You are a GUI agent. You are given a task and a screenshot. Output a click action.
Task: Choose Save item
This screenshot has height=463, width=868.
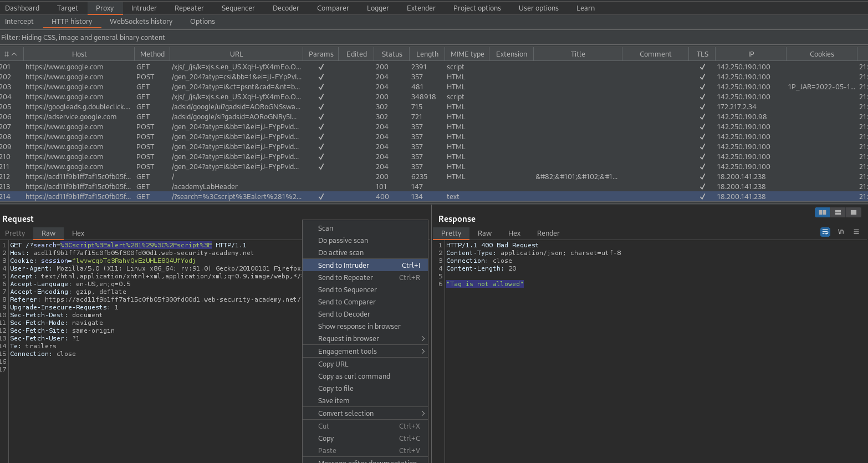(365, 400)
